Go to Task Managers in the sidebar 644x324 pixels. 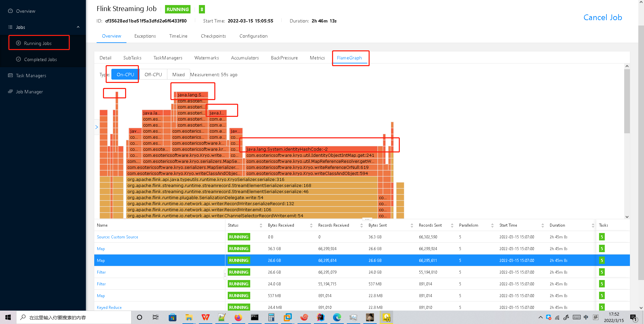[31, 76]
